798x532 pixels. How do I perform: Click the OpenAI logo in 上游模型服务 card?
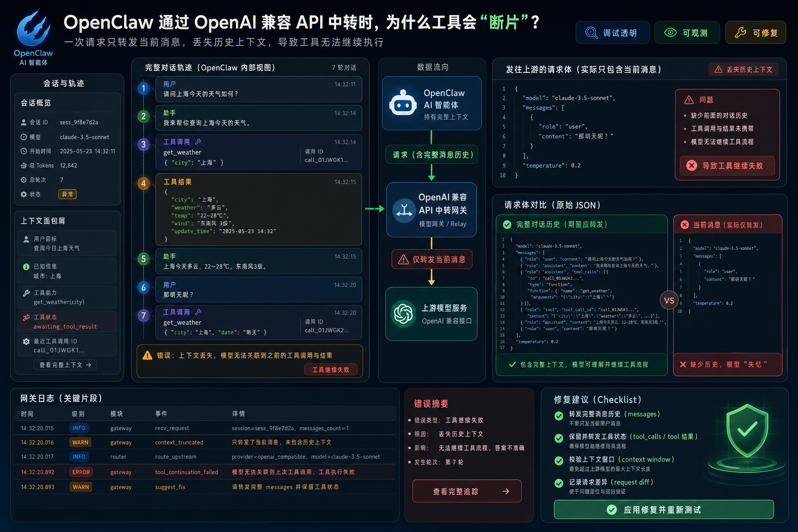403,314
